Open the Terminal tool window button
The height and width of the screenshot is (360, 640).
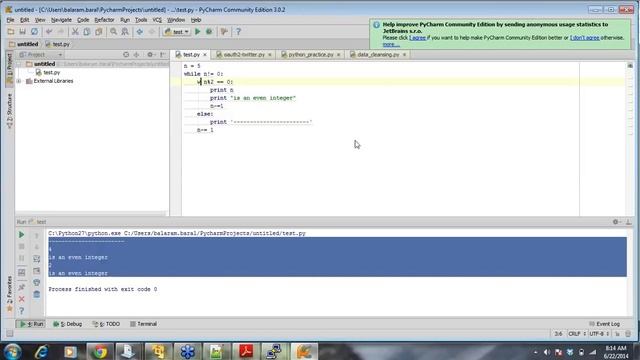[x=143, y=324]
